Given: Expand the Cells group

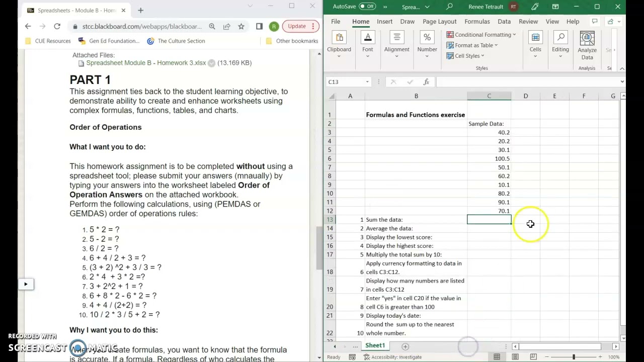Looking at the screenshot, I should pyautogui.click(x=535, y=45).
